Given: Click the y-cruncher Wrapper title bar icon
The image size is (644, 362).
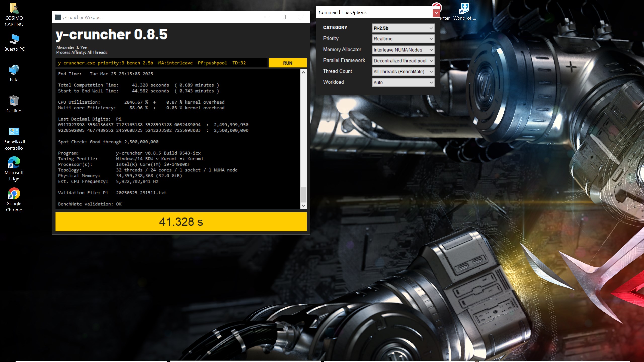Looking at the screenshot, I should pyautogui.click(x=58, y=17).
